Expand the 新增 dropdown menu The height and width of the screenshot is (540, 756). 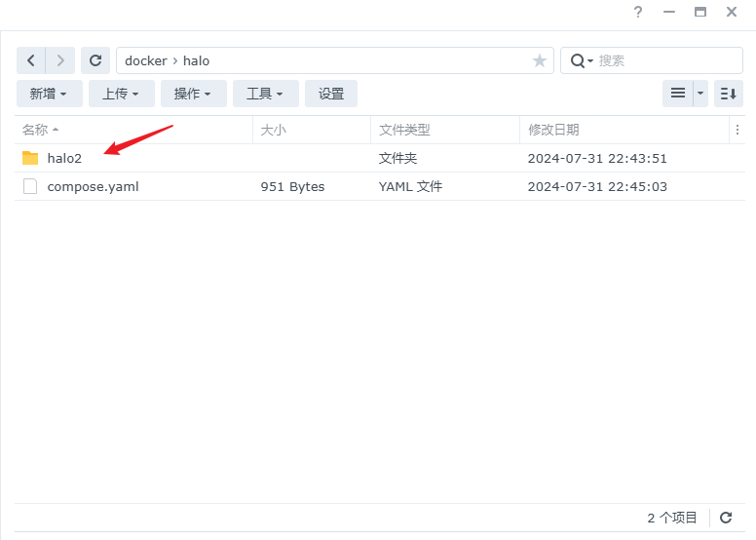[49, 94]
